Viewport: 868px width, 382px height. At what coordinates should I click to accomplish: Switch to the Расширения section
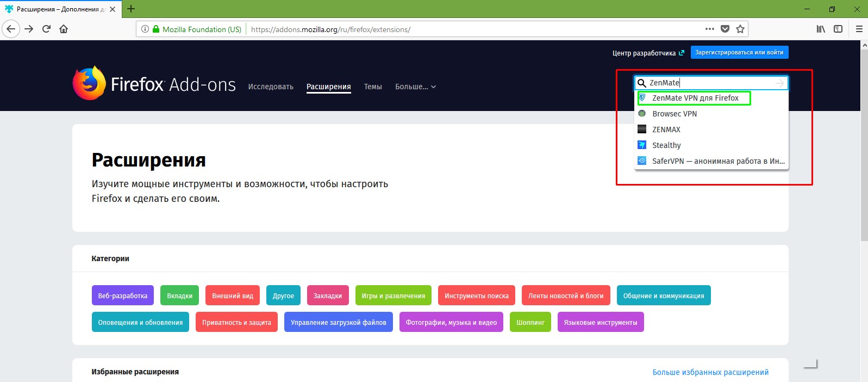click(328, 87)
